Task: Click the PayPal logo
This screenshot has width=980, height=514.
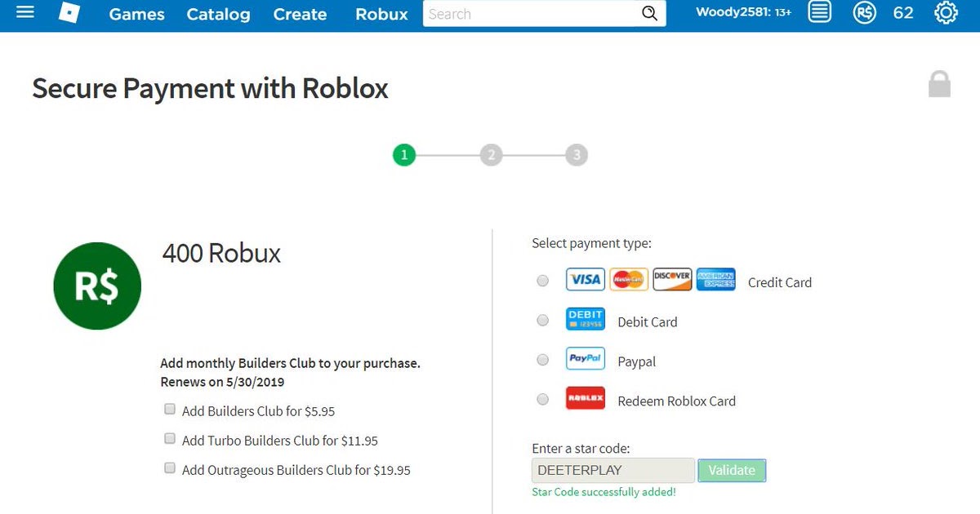Action: (586, 358)
